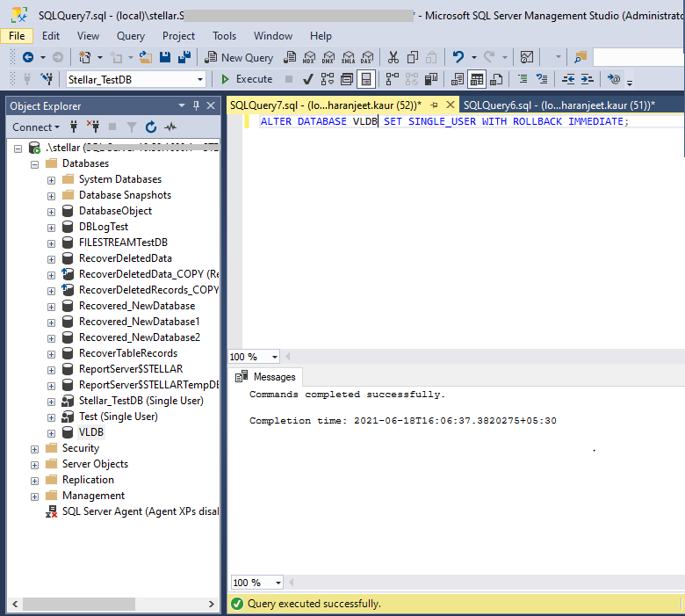The width and height of the screenshot is (685, 616).
Task: Click Disconnect icon in Object Explorer toolbar
Action: (x=92, y=127)
